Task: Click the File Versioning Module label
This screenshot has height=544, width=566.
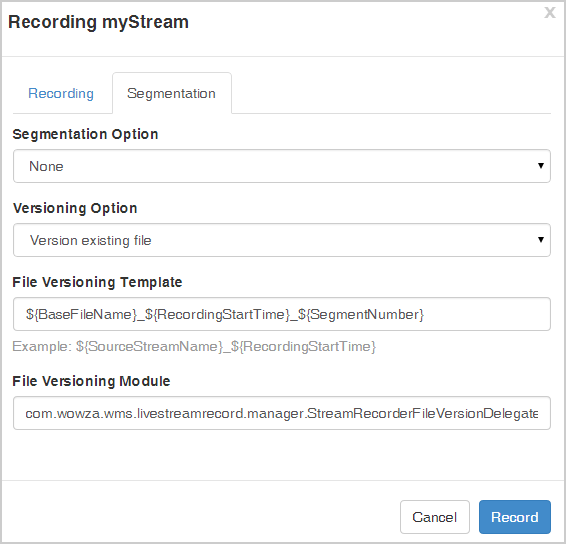Action: point(91,381)
